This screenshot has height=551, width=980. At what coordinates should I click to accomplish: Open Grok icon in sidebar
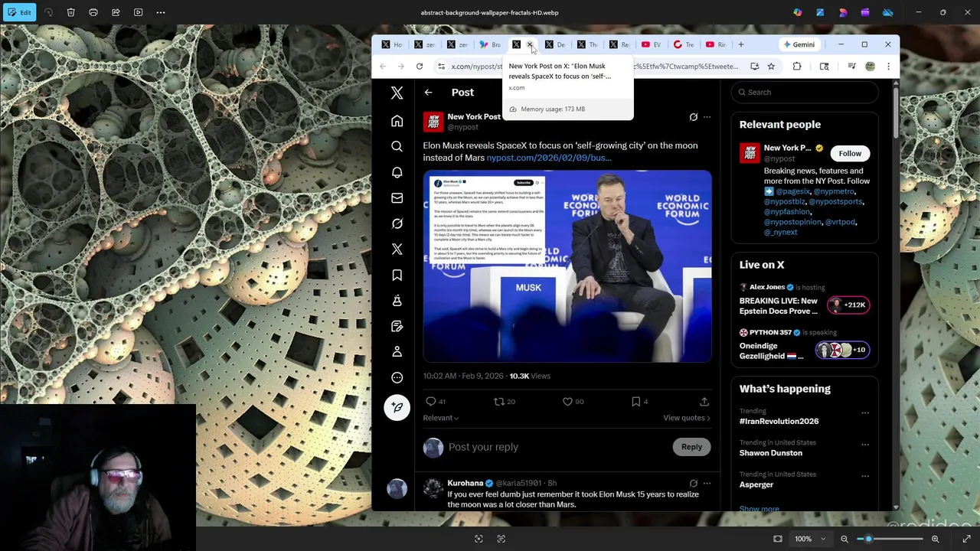coord(397,223)
